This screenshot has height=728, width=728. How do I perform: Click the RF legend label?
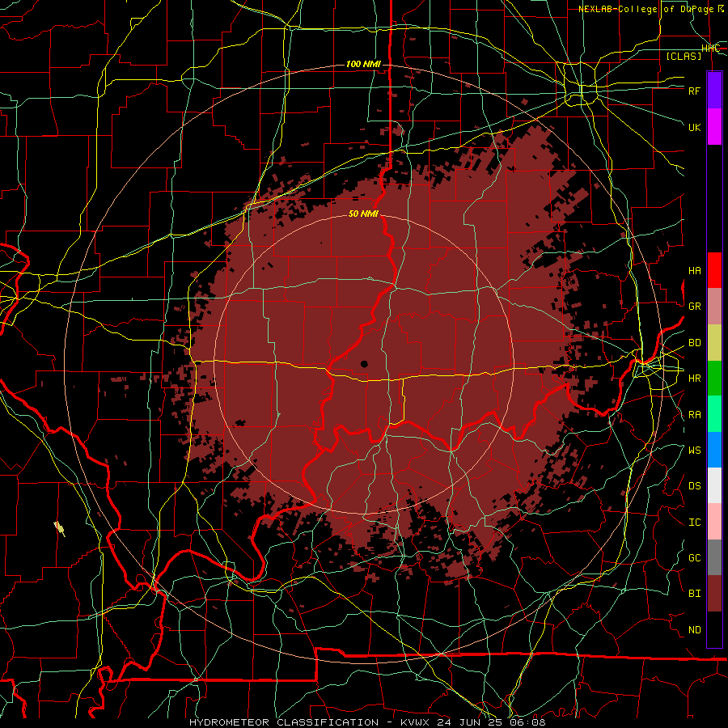coord(694,91)
